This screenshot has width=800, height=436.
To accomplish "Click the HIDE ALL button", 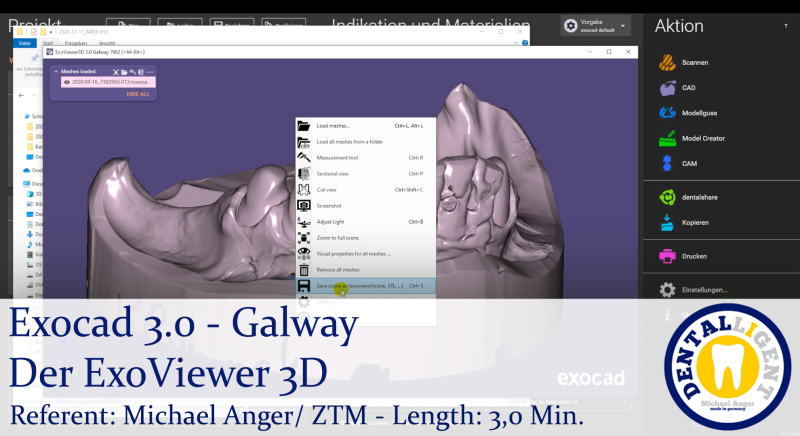I will [x=138, y=94].
